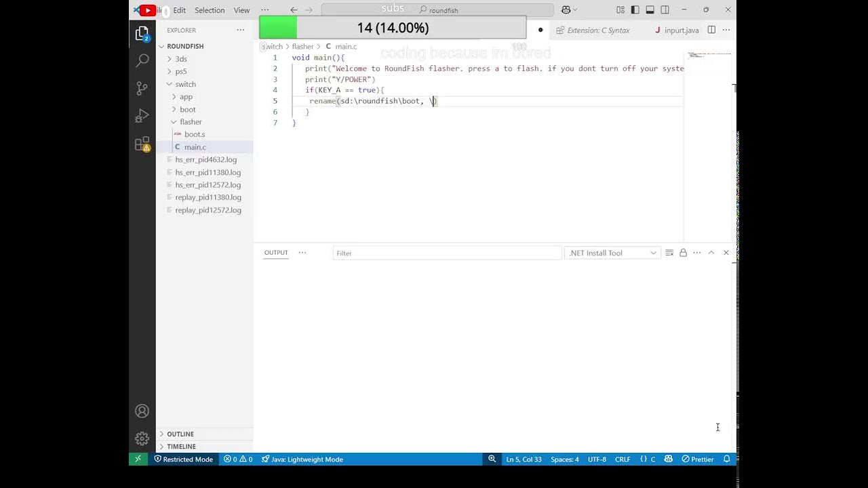This screenshot has width=868, height=488.
Task: Open the .NET Install Tool channel dropdown
Action: [612, 253]
